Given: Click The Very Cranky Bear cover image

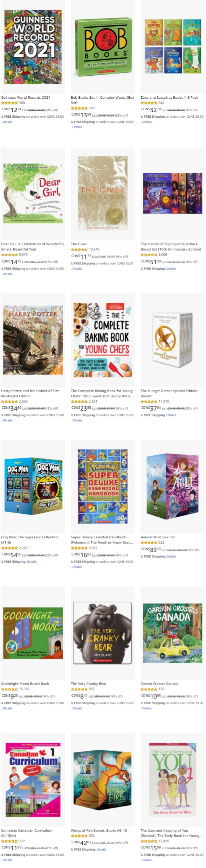Looking at the screenshot, I should [x=103, y=634].
